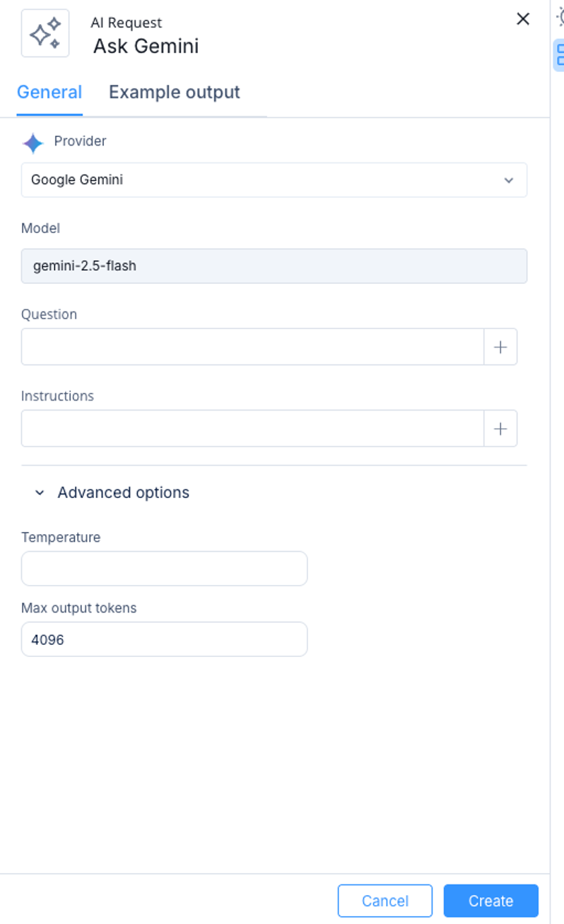Focus the Question input field

(x=252, y=347)
